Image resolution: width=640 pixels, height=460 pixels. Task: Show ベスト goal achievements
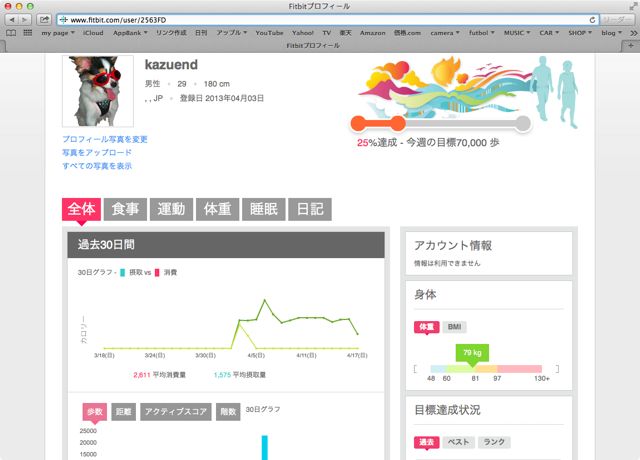(458, 442)
